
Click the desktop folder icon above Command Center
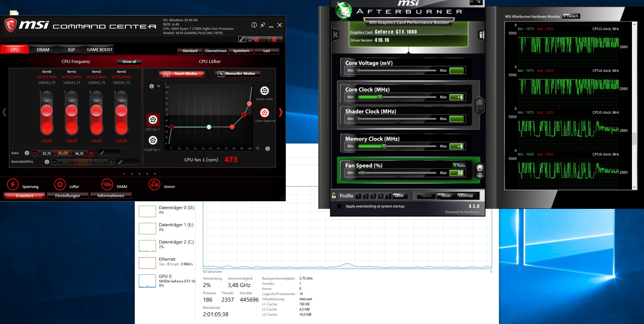point(14,13)
